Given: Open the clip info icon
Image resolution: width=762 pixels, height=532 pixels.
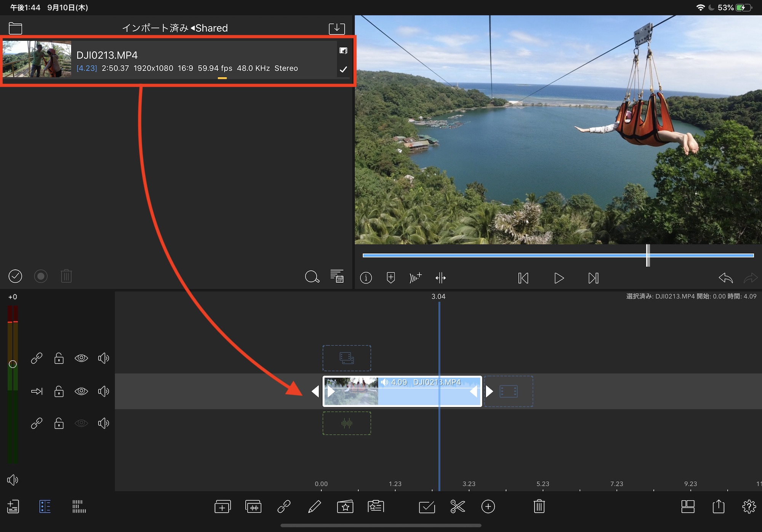Looking at the screenshot, I should (x=366, y=278).
